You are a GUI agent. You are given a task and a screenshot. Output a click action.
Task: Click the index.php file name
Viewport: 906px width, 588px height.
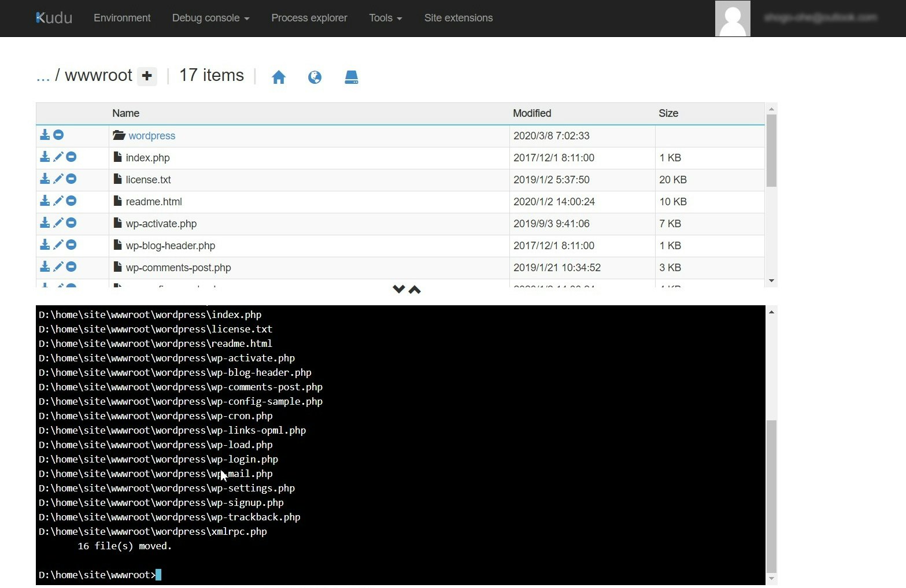pos(147,158)
